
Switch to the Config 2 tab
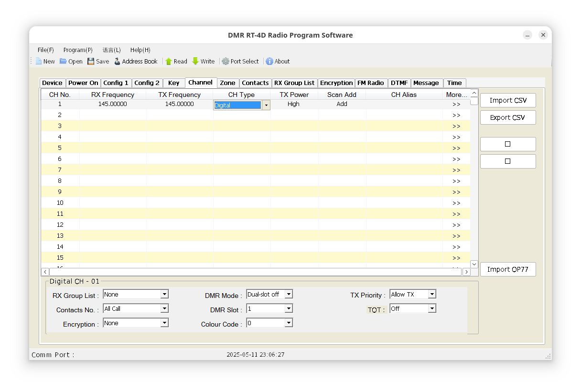pos(147,83)
